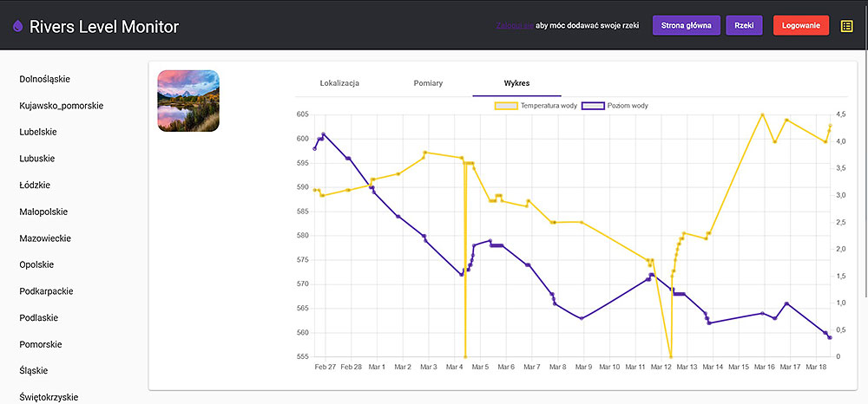Select Pomorskie region

41,344
